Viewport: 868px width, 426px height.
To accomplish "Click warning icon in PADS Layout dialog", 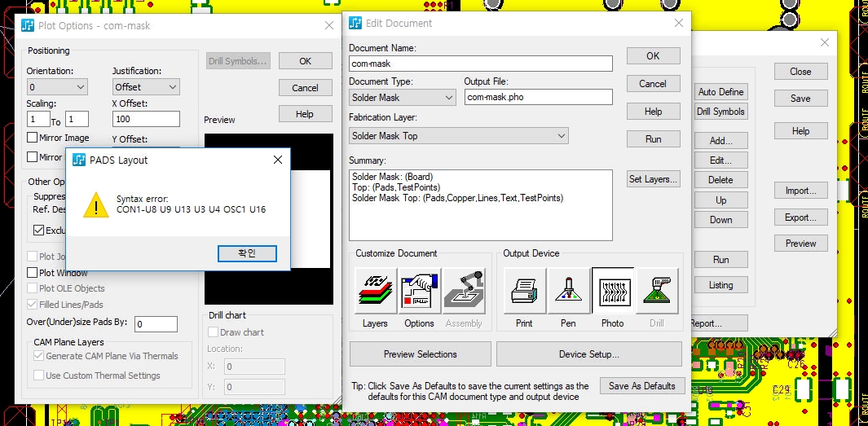I will (x=97, y=204).
